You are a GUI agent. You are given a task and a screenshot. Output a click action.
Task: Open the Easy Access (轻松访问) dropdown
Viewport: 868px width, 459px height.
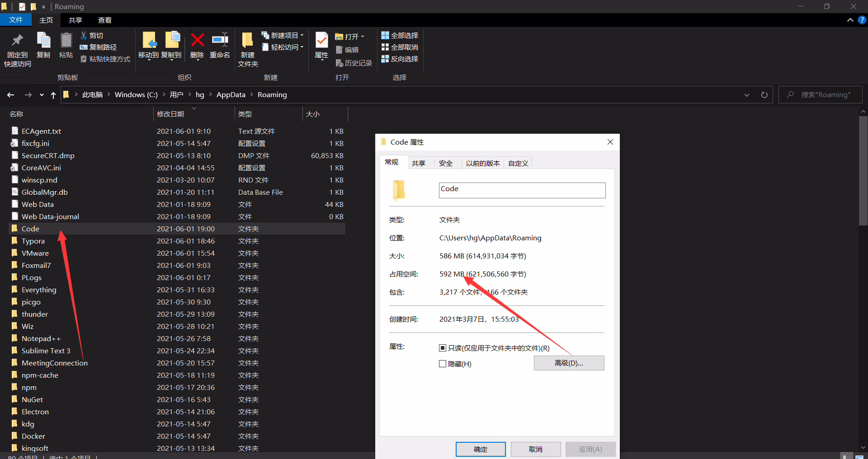pyautogui.click(x=302, y=47)
